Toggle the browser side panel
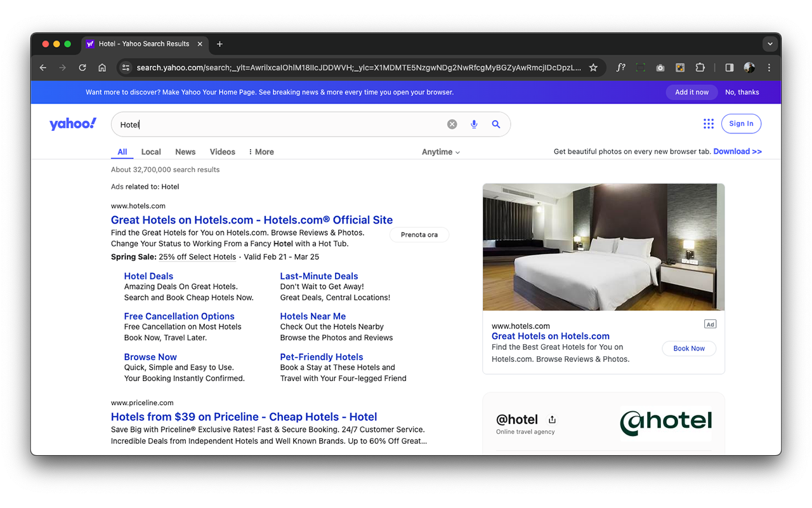 tap(730, 67)
